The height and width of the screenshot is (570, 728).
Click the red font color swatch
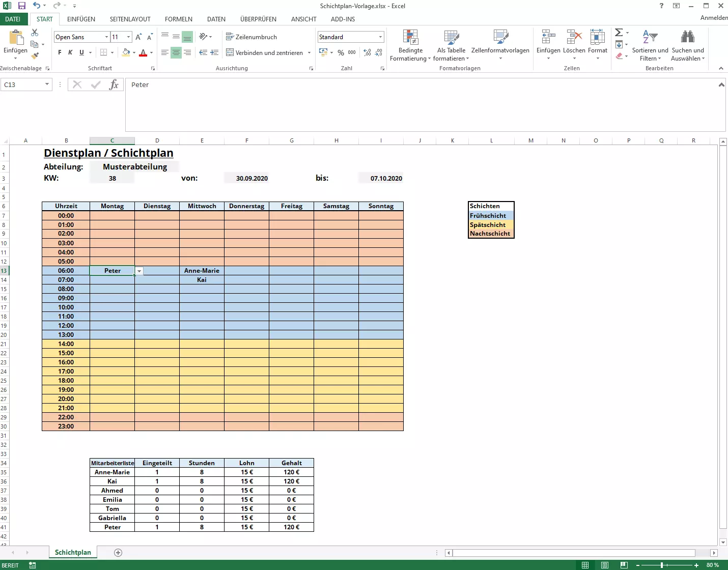(143, 53)
